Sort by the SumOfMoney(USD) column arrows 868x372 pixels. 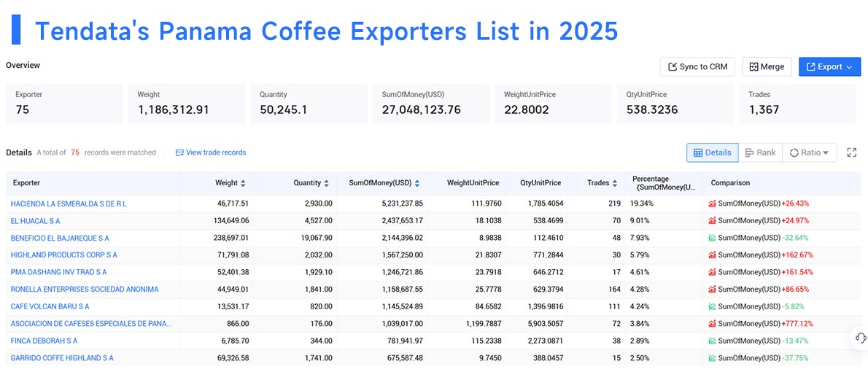click(x=416, y=182)
